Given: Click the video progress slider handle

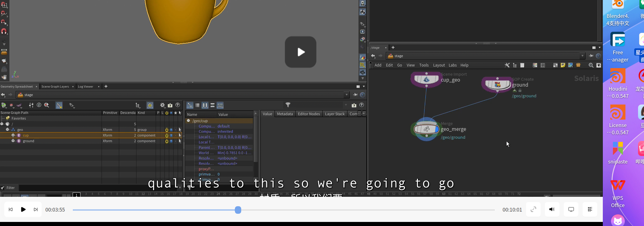Looking at the screenshot, I should click(x=238, y=210).
